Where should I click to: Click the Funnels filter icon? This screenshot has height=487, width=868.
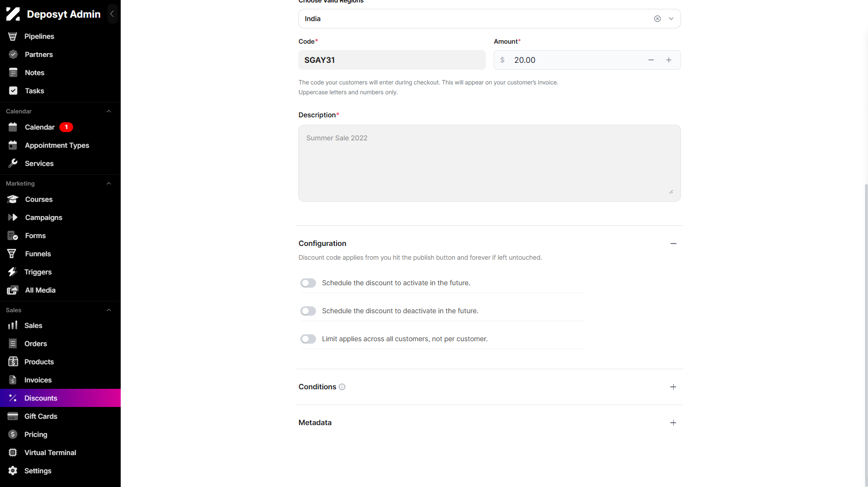pyautogui.click(x=12, y=254)
